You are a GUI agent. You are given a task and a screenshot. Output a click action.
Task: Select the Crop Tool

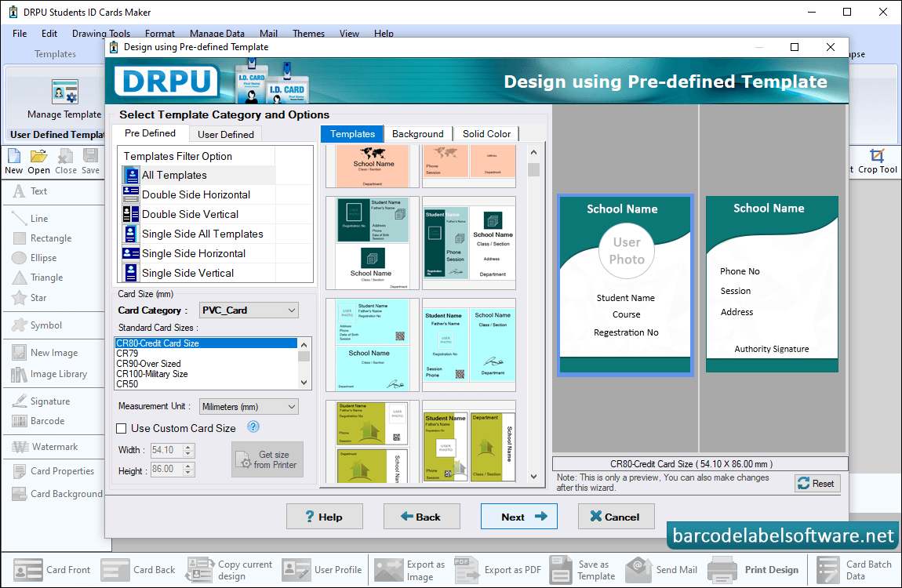tap(877, 161)
